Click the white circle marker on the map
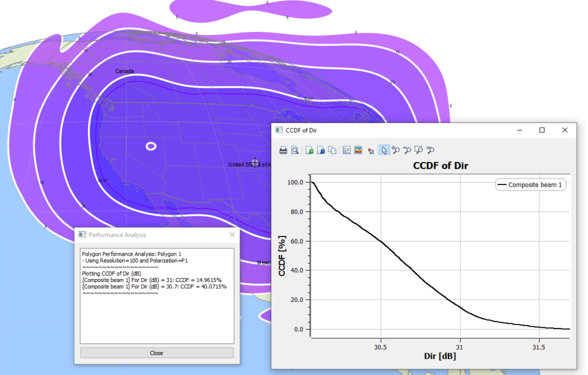 [150, 146]
